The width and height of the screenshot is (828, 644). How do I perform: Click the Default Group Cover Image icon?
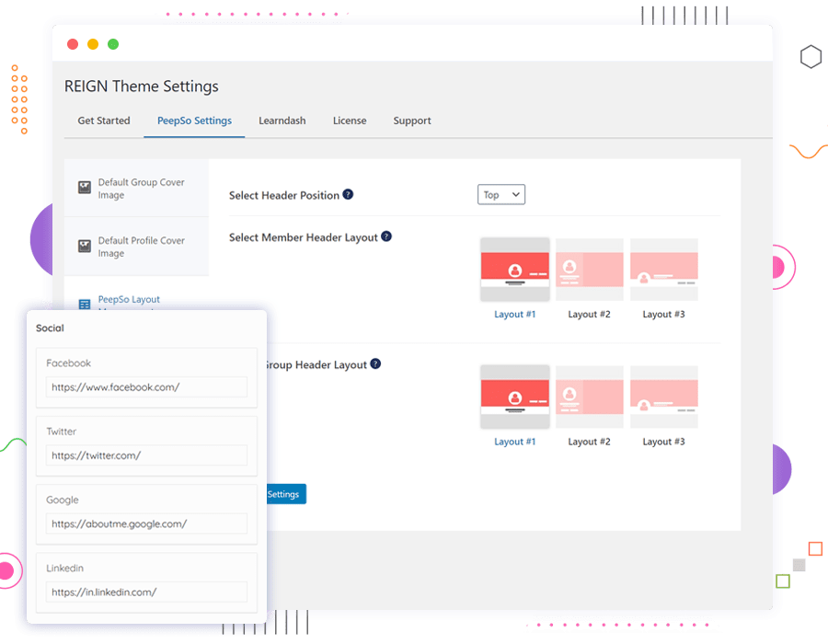[x=85, y=188]
